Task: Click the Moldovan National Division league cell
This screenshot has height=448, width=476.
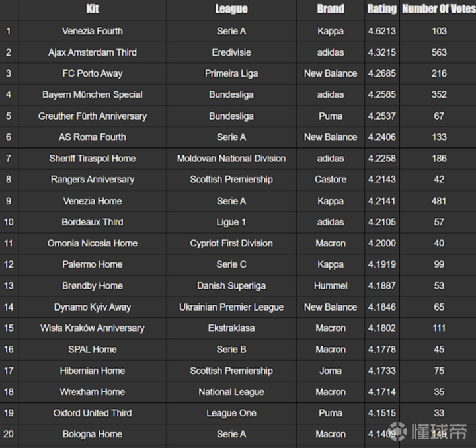Action: pyautogui.click(x=231, y=159)
